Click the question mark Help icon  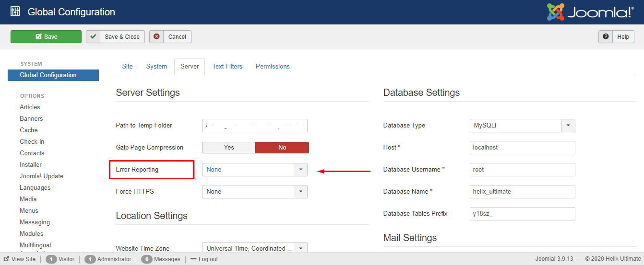pyautogui.click(x=606, y=36)
